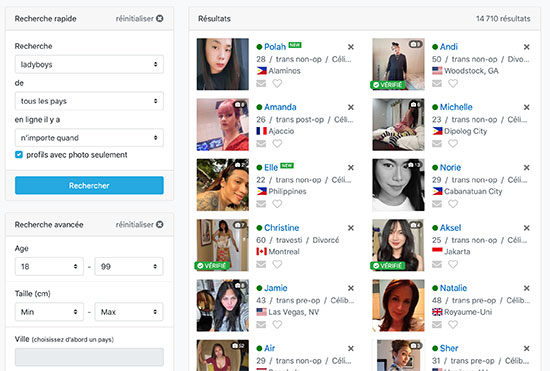This screenshot has height=371, width=550.
Task: Click the envelope icon under Elle
Action: pos(261,204)
